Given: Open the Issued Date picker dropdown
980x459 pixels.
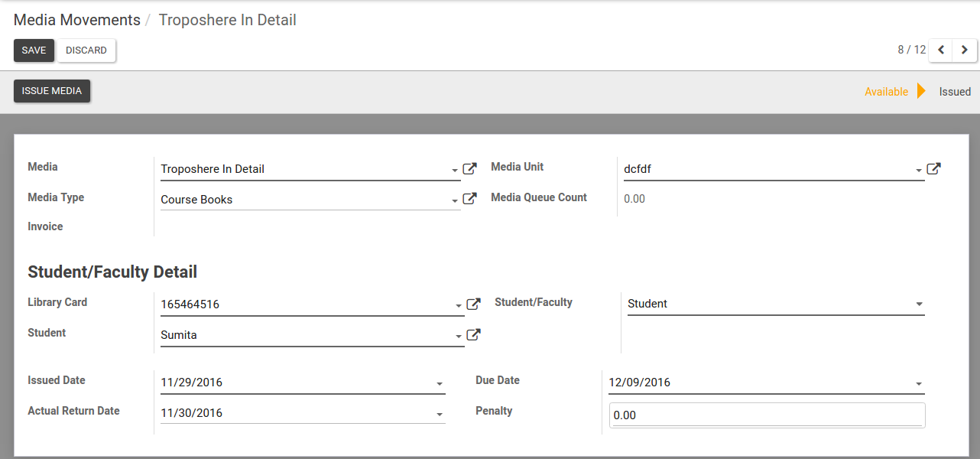Looking at the screenshot, I should (x=440, y=384).
